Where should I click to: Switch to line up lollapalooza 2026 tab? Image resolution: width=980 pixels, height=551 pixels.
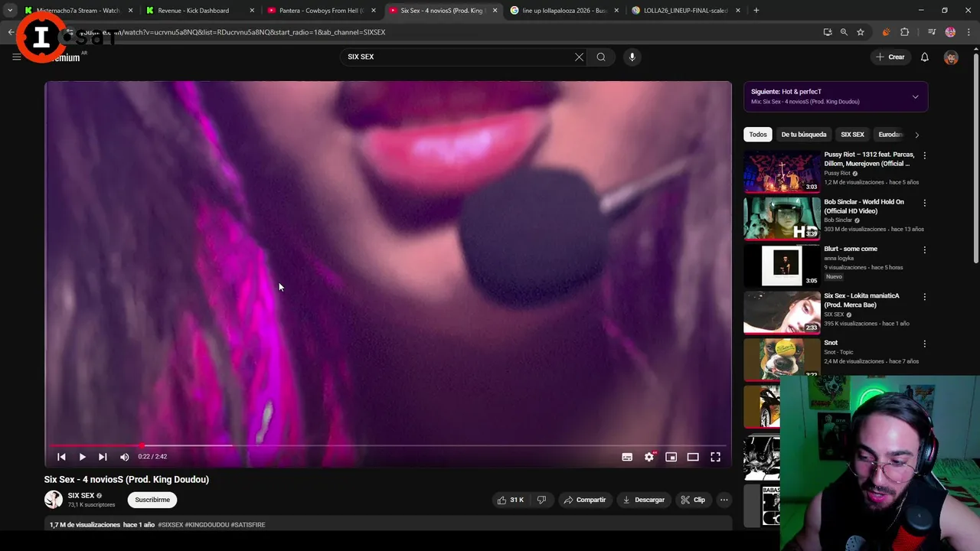point(565,11)
